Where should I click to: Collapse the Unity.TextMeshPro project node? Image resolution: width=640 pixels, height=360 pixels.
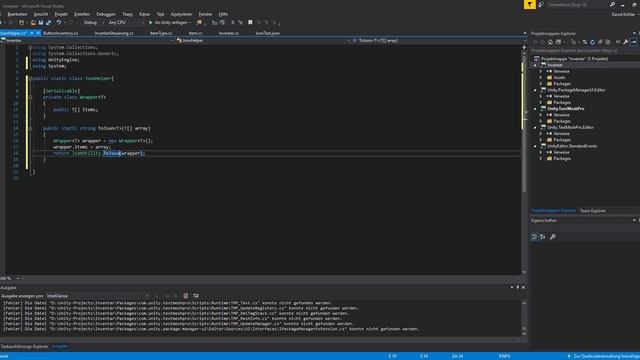pos(535,109)
